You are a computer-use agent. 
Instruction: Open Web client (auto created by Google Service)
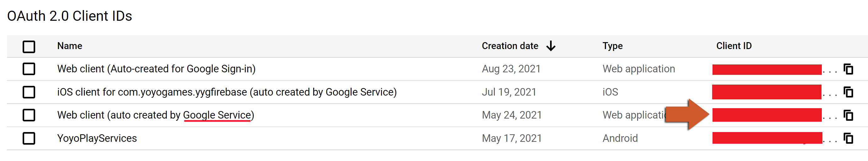[x=155, y=115]
